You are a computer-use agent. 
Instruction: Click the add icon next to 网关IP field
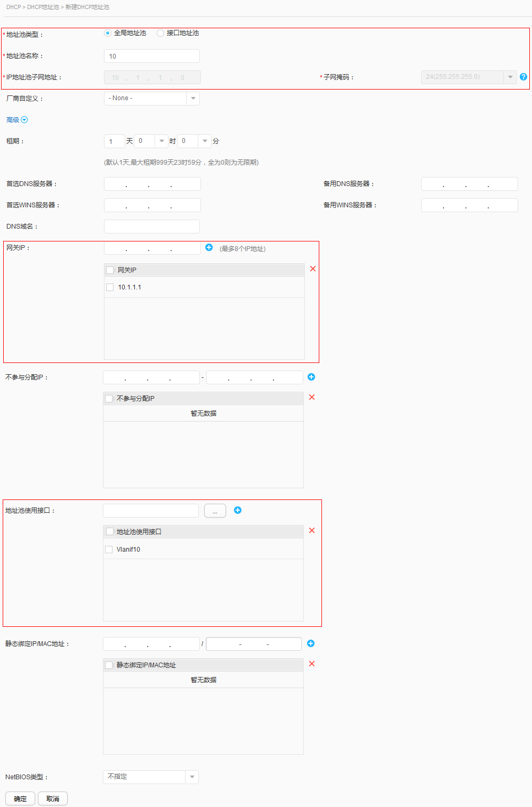209,247
